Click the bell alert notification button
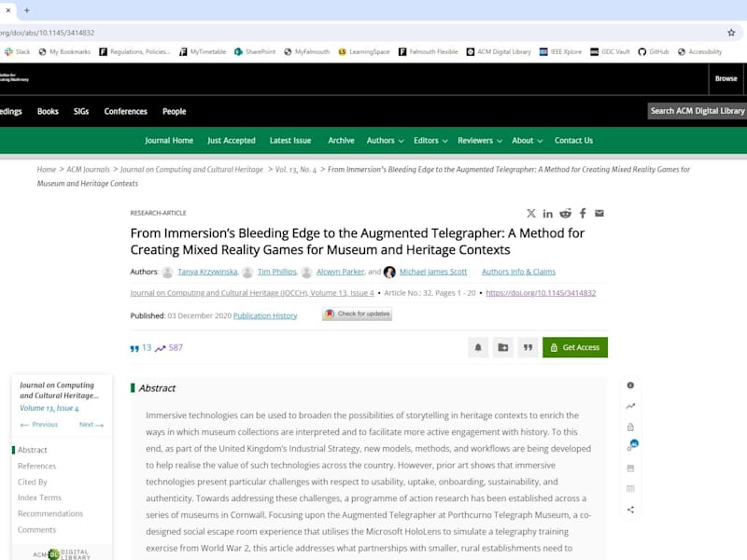Screen dimensions: 747x560 (478, 347)
